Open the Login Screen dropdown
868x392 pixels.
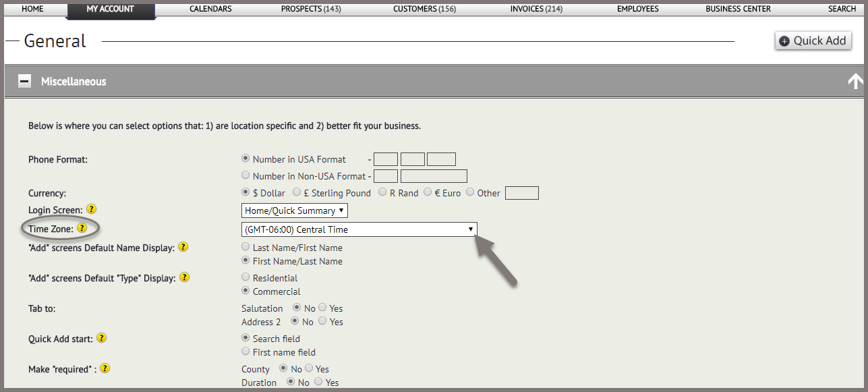pos(295,211)
